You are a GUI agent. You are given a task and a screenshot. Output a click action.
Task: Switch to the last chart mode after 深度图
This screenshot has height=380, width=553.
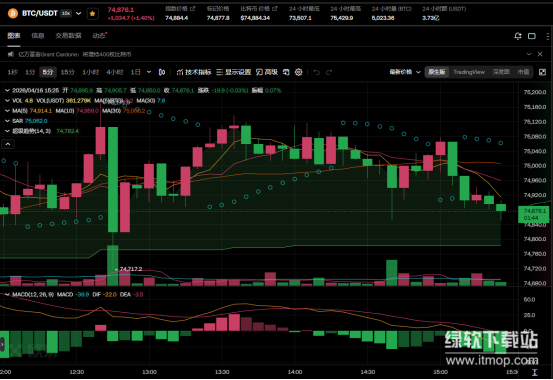coord(523,72)
